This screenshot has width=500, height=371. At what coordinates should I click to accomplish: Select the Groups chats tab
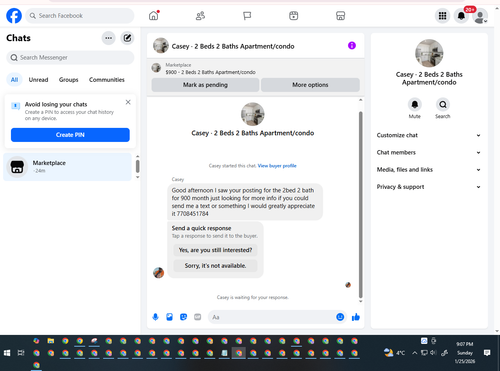click(69, 80)
